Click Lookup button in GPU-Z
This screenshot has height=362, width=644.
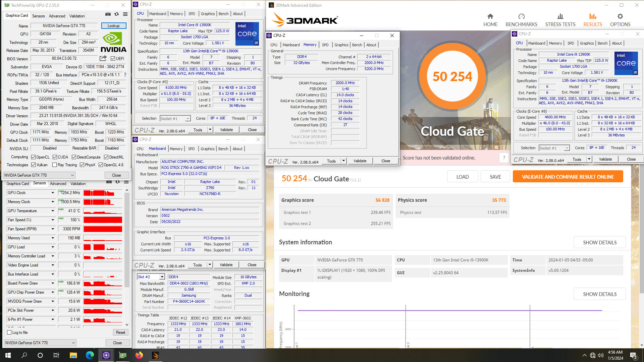113,26
